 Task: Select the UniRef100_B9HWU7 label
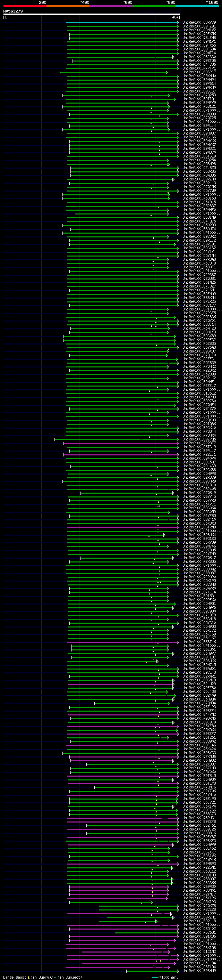click(x=199, y=133)
